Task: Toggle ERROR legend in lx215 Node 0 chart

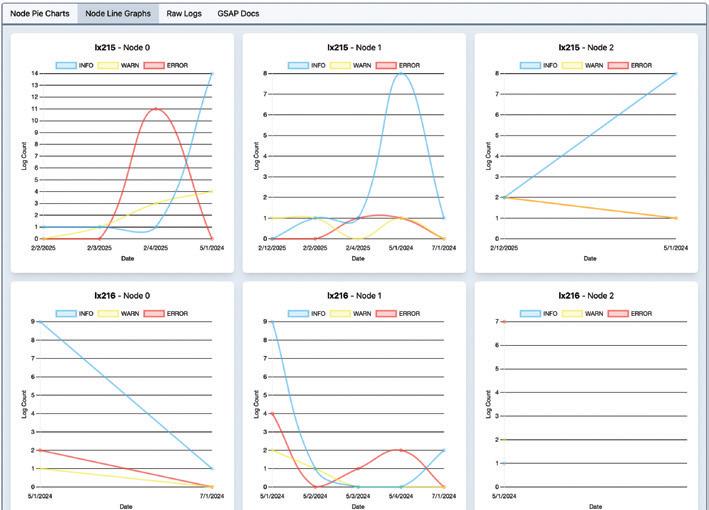Action: click(166, 66)
